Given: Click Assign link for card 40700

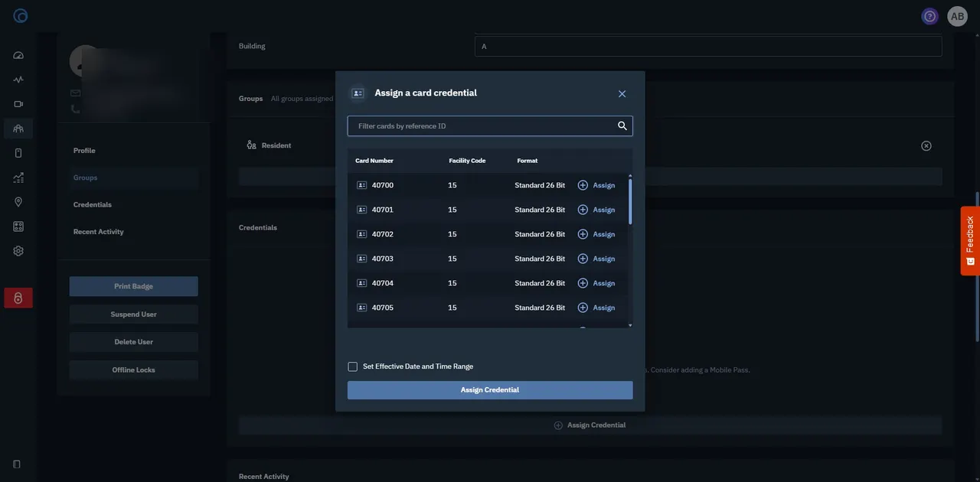Looking at the screenshot, I should point(604,185).
